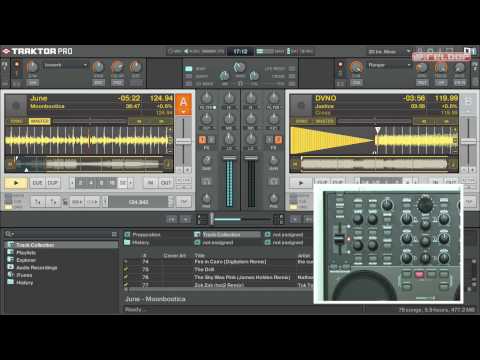Click Deck A tempo bend minus button
This screenshot has height=360, width=480.
(x=180, y=170)
